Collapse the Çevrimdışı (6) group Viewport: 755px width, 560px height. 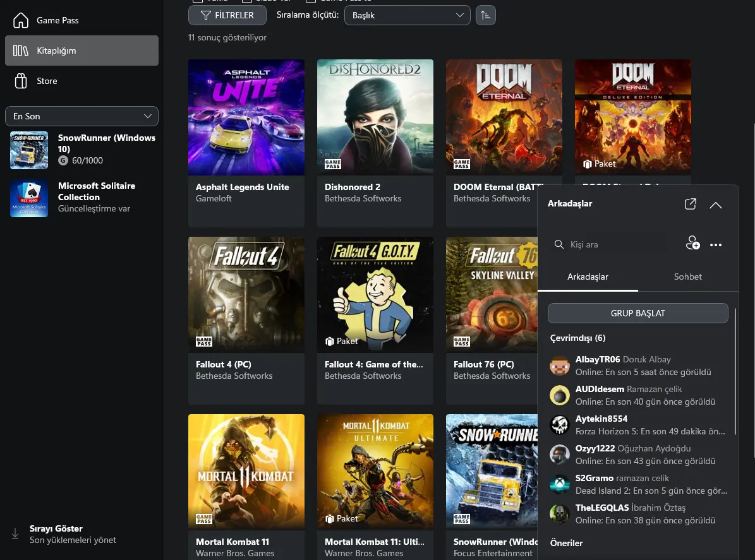coord(578,338)
